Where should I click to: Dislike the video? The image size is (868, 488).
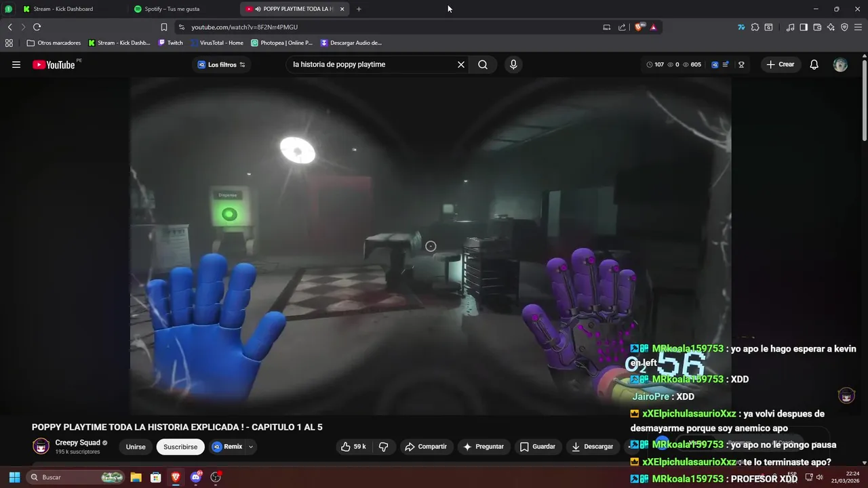click(x=384, y=447)
